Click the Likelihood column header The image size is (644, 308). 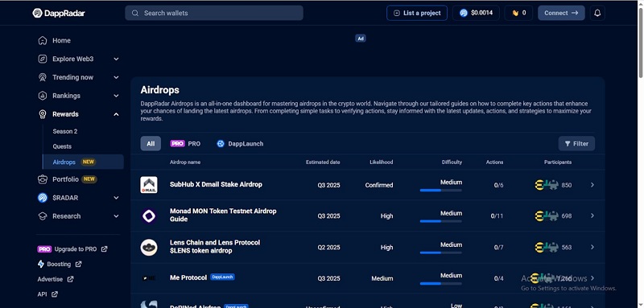point(381,162)
